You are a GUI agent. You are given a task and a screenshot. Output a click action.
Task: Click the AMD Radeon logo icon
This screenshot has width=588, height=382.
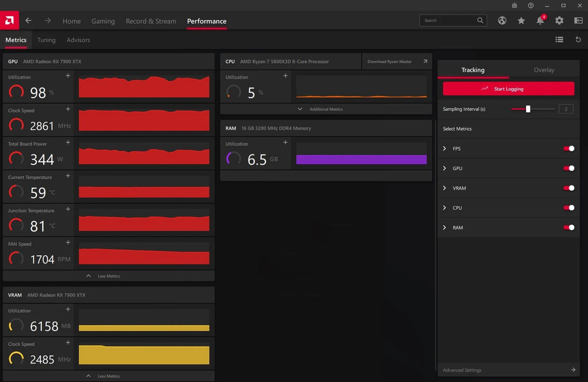click(x=9, y=20)
